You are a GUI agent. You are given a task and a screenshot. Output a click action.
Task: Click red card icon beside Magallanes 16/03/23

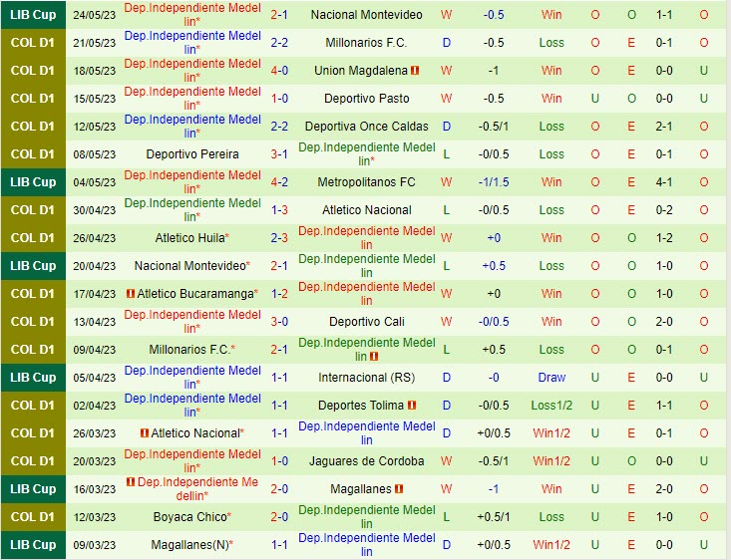click(x=399, y=488)
